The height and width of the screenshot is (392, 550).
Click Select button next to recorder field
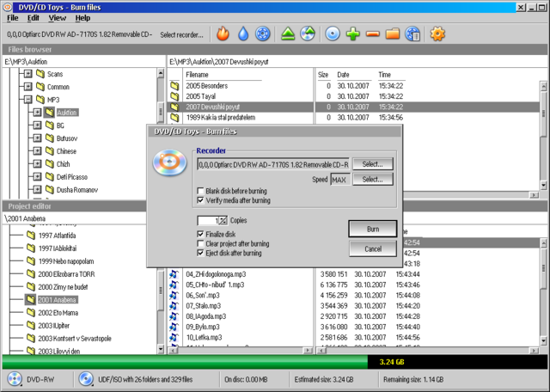click(x=372, y=164)
